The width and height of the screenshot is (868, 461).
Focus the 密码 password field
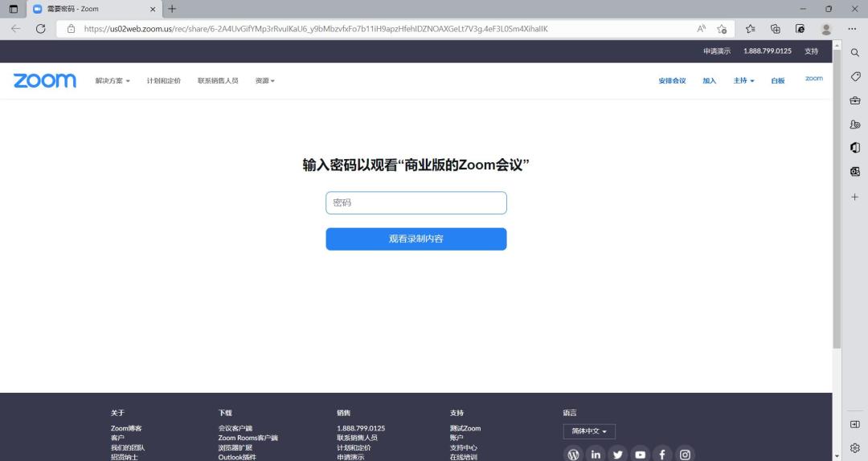tap(416, 202)
